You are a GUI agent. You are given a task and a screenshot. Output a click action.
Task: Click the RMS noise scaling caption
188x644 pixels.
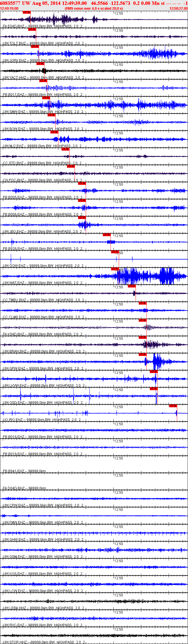pyautogui.click(x=94, y=9)
